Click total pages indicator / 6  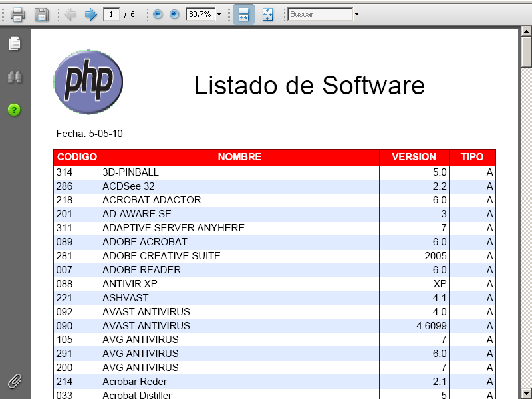point(129,14)
